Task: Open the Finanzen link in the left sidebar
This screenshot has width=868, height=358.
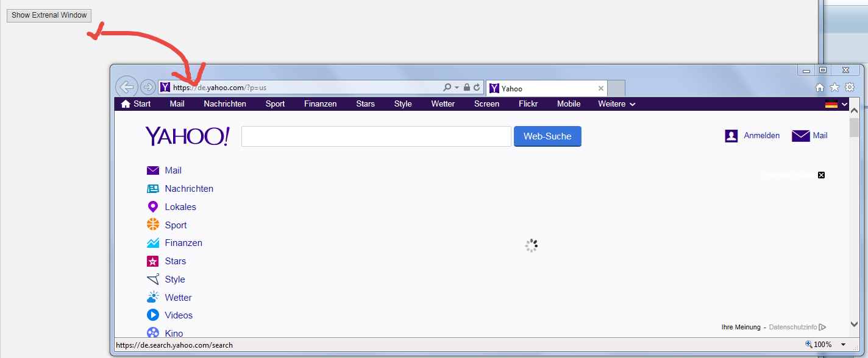Action: pos(183,243)
